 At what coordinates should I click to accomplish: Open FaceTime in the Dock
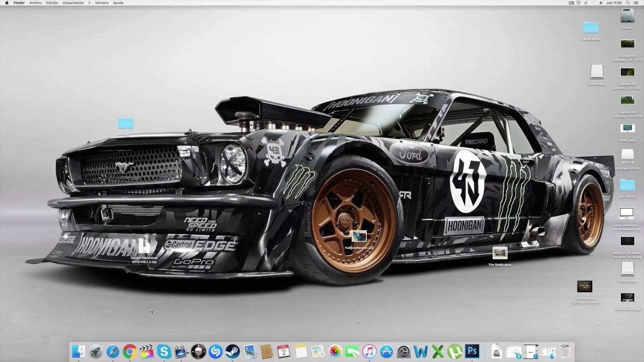(352, 351)
